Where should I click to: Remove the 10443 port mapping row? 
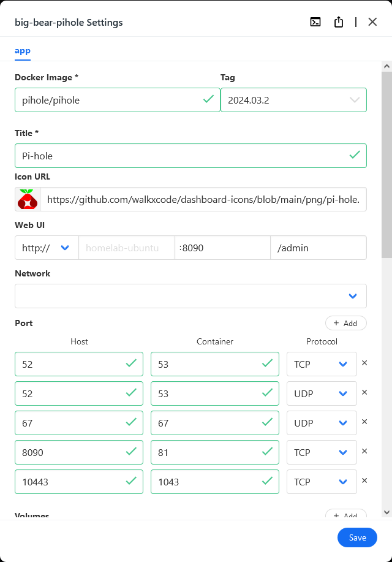coord(364,480)
